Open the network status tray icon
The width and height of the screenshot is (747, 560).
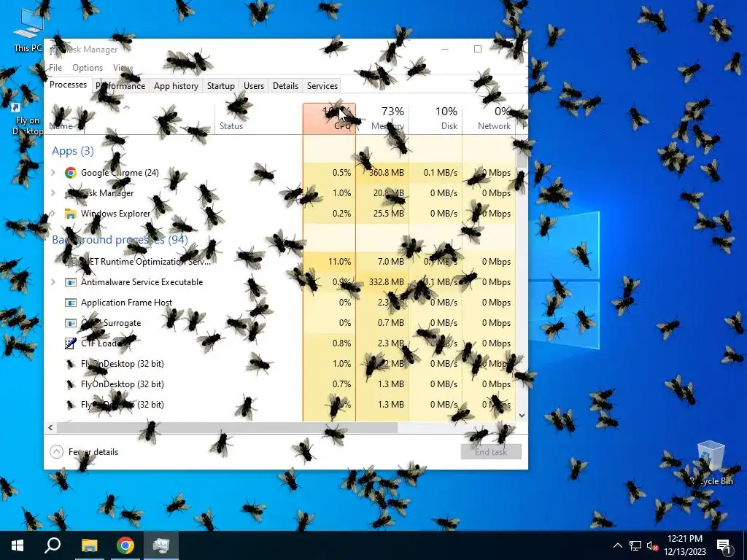635,545
